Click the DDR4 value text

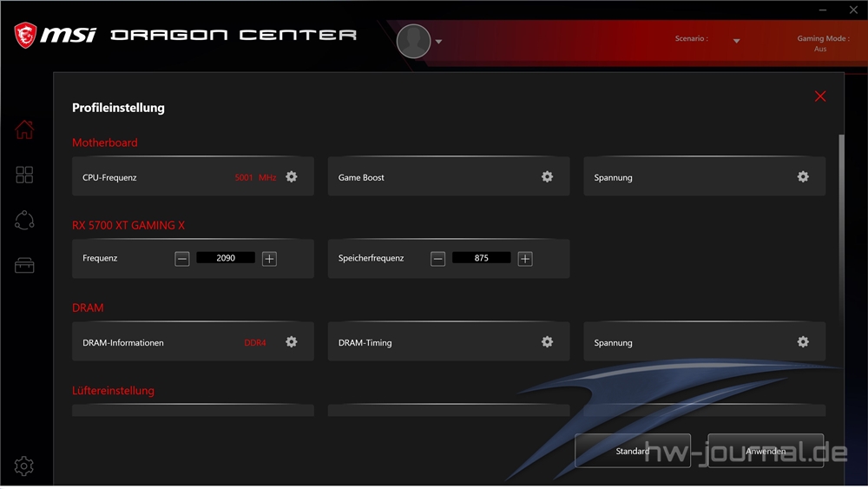255,343
